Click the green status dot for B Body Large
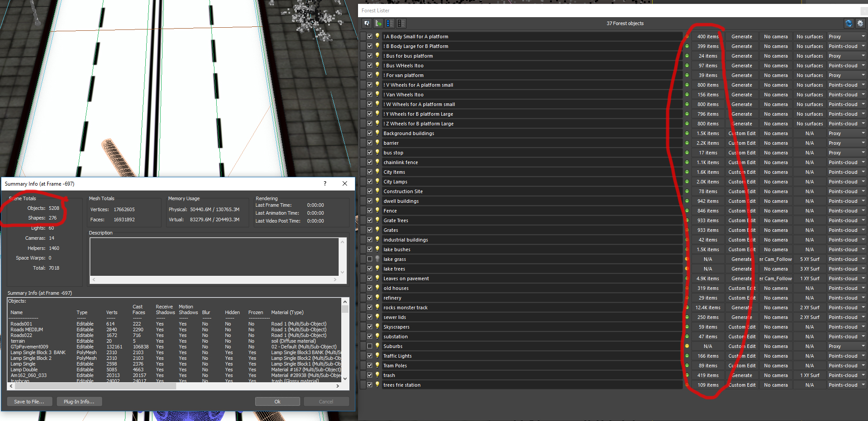The width and height of the screenshot is (868, 421). 687,46
